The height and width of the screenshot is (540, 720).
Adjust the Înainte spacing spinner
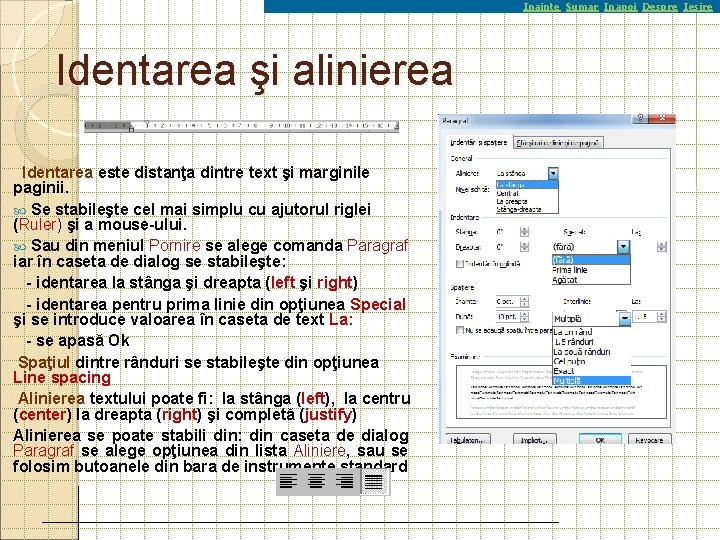coord(524,302)
